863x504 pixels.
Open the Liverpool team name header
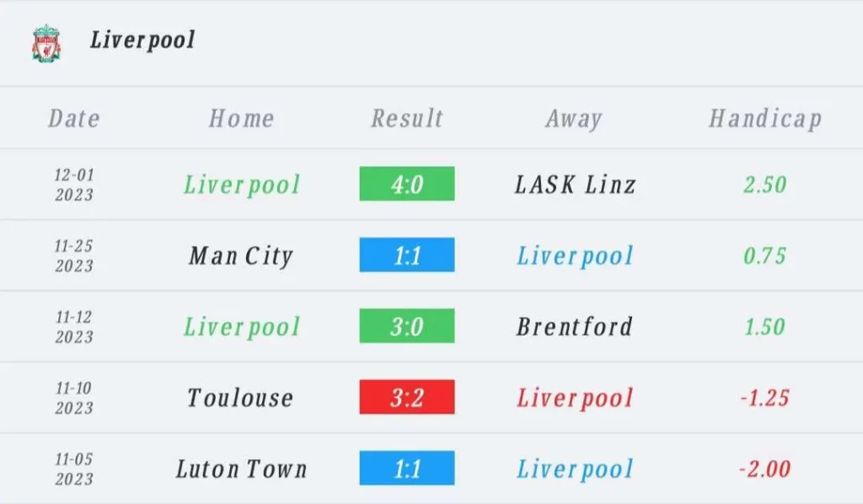[x=142, y=40]
